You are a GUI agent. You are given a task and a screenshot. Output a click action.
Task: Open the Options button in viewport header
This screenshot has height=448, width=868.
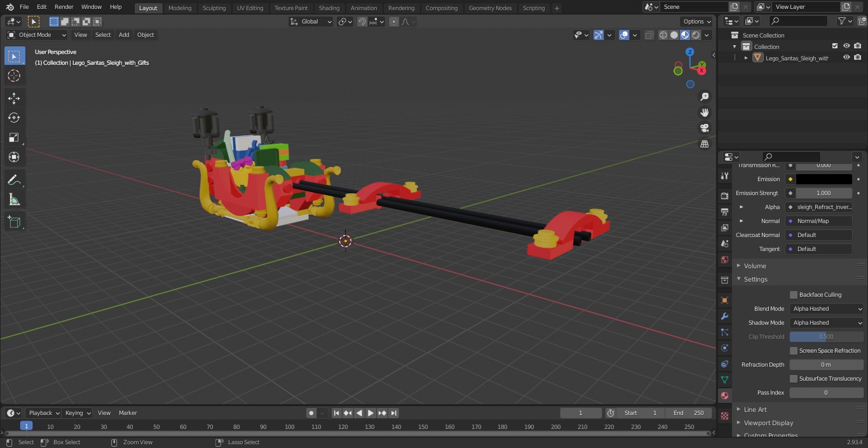[x=697, y=22]
